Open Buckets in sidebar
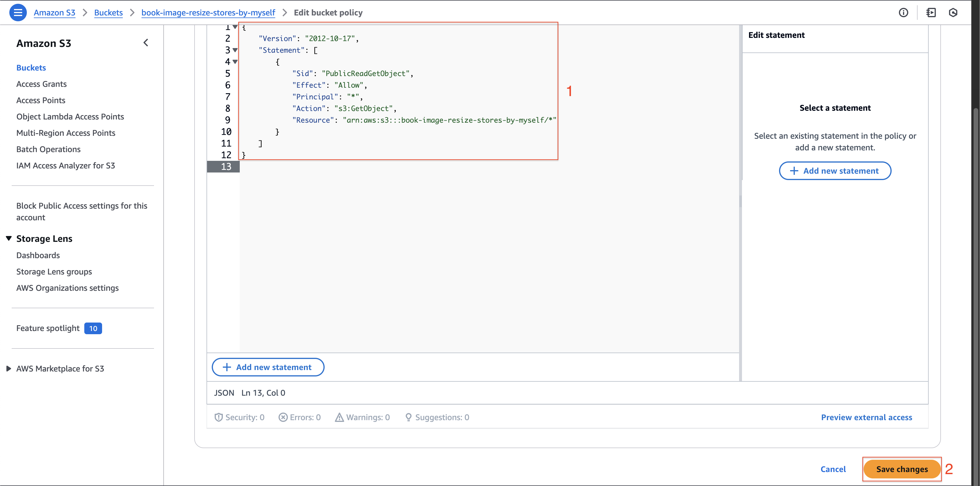The image size is (980, 486). (x=31, y=68)
